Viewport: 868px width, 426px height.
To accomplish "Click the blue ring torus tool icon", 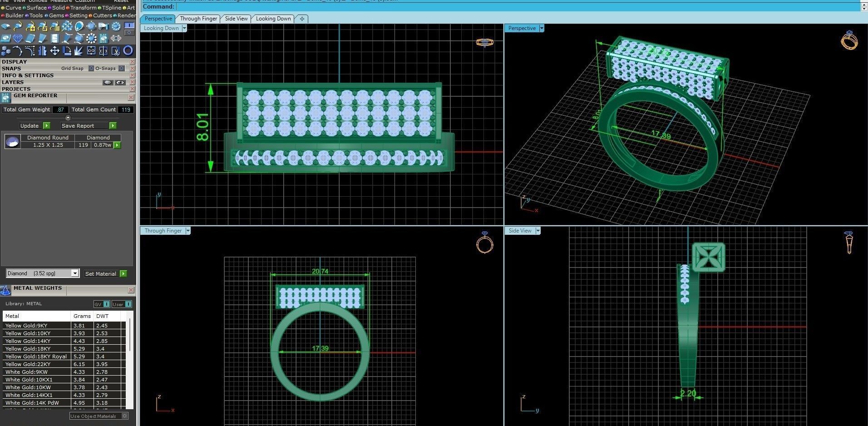I will [128, 50].
